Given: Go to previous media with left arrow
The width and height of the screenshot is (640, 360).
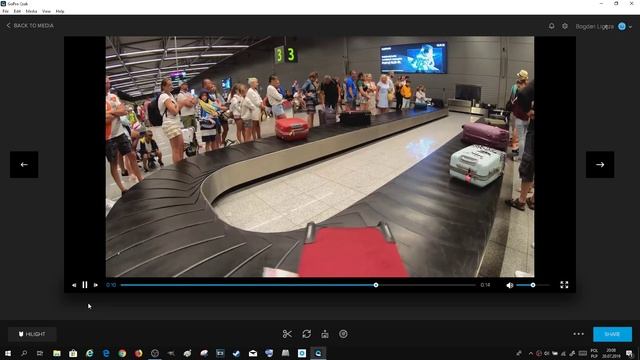Looking at the screenshot, I should point(24,164).
